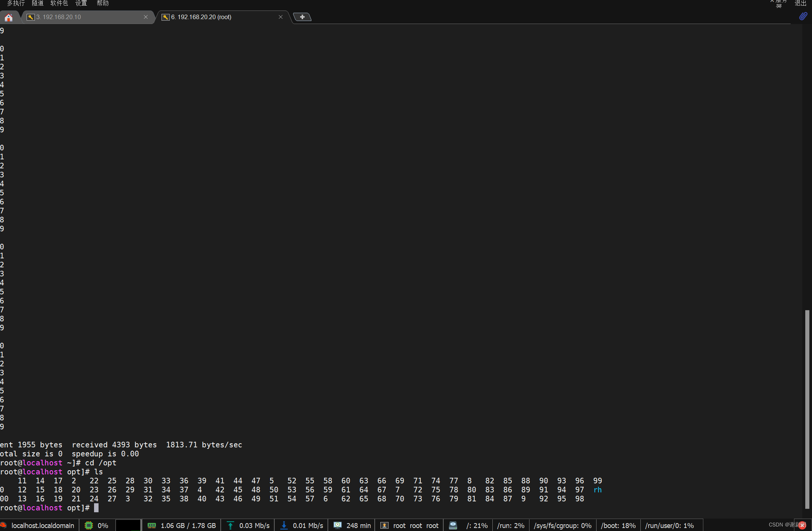Click the uptime monitor icon
The width and height of the screenshot is (812, 531).
pyautogui.click(x=338, y=525)
